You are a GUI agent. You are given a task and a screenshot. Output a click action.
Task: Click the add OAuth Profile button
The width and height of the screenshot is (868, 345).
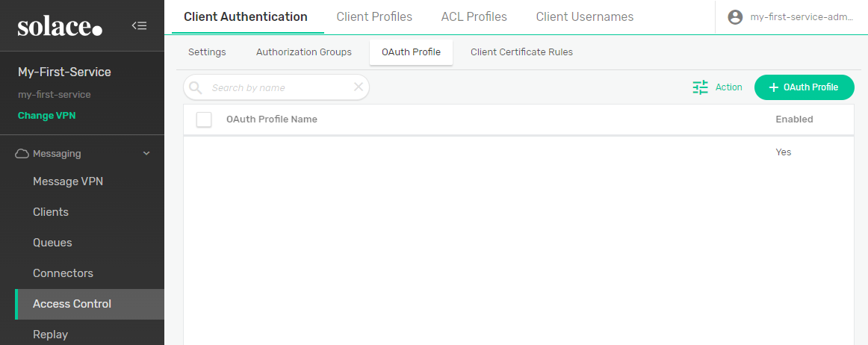804,87
